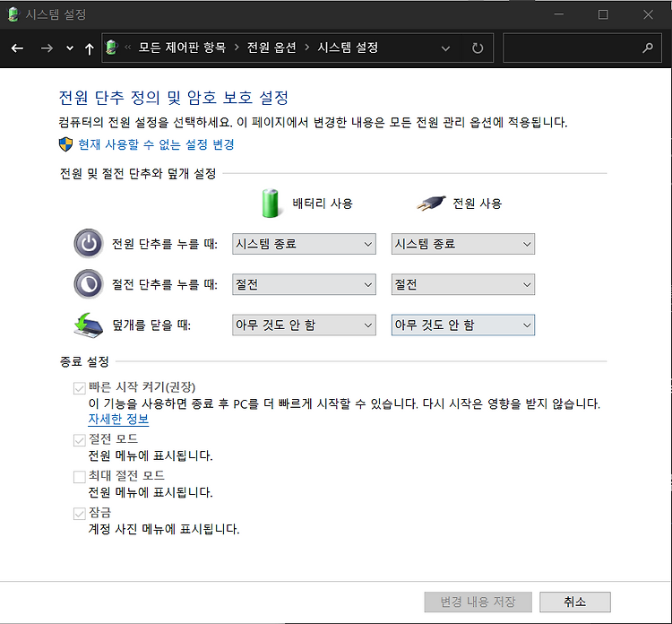Open lid close battery action dropdown

coord(304,325)
